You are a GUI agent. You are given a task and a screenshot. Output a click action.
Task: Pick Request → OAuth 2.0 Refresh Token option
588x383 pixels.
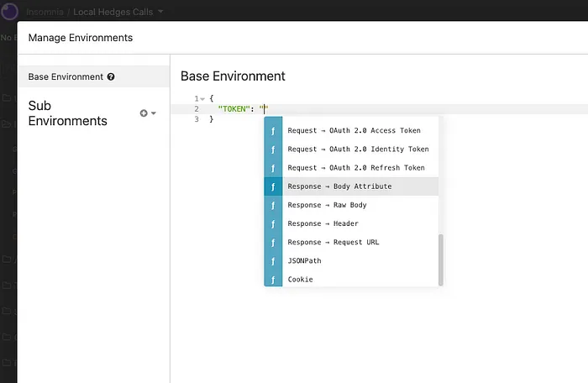point(355,168)
